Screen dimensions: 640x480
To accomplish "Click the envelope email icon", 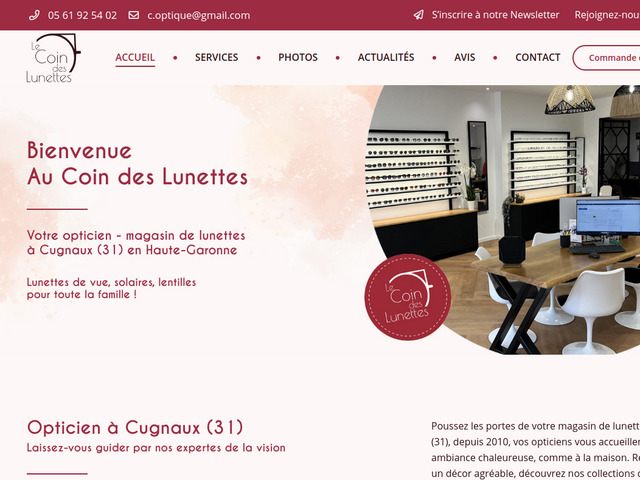I will coord(133,15).
